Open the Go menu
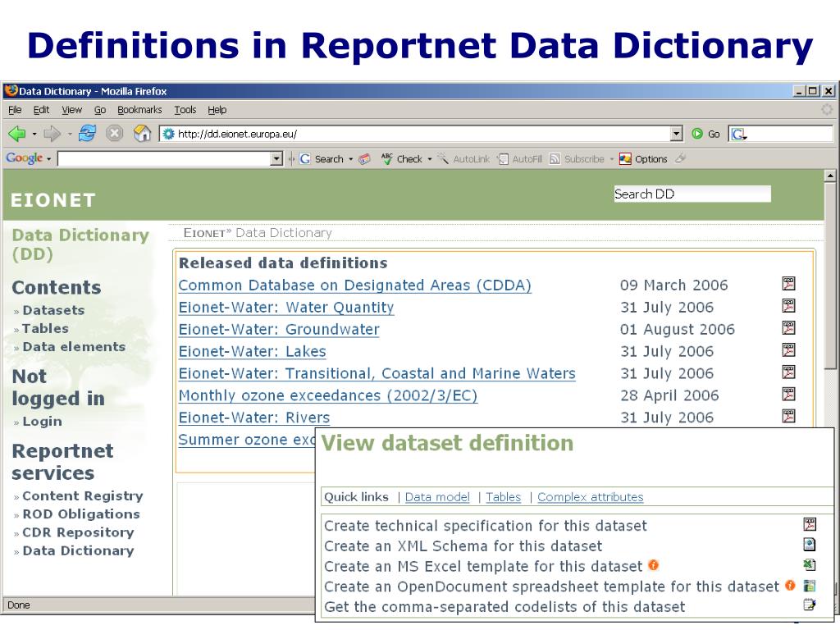 coord(100,110)
